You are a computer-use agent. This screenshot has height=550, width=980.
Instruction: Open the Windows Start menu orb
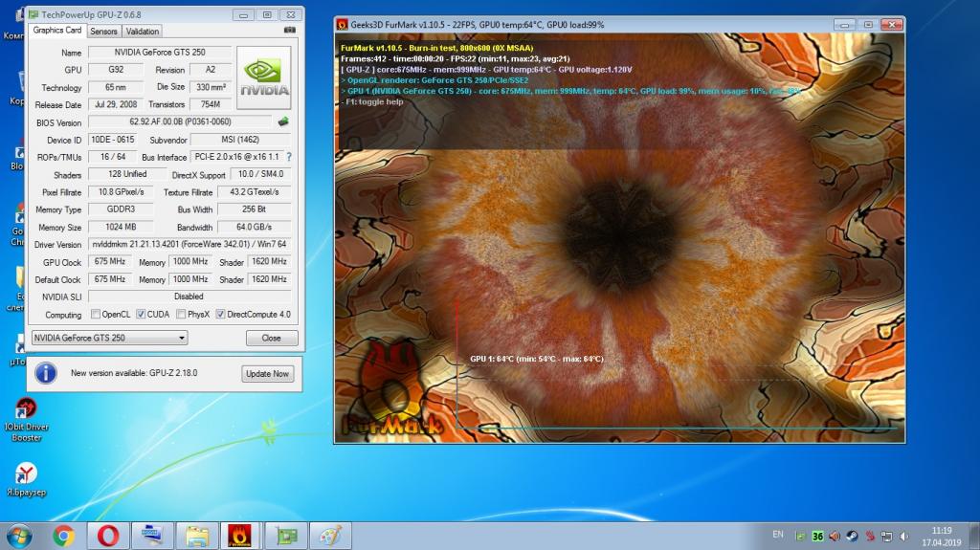coord(19,537)
